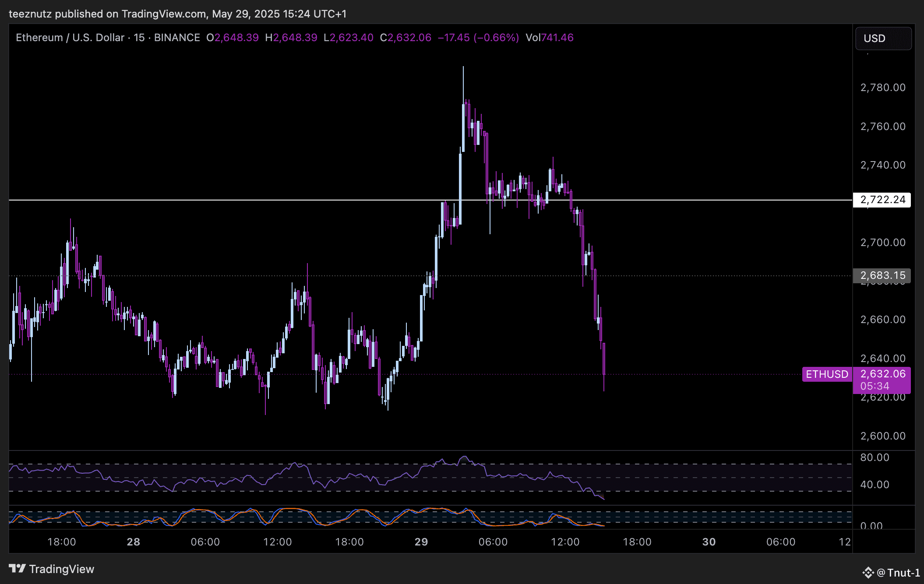Click the close value C2,632.06
Viewport: 924px width, 584px height.
(406, 38)
